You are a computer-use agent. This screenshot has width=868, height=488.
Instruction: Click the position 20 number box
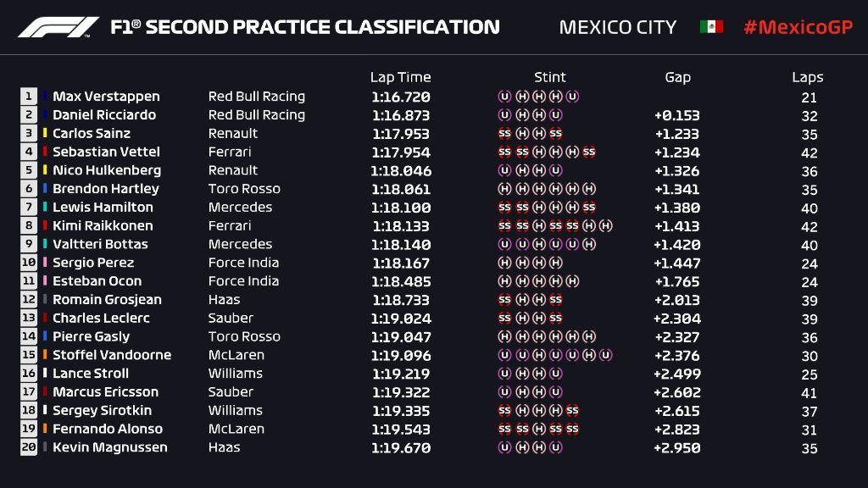click(29, 447)
